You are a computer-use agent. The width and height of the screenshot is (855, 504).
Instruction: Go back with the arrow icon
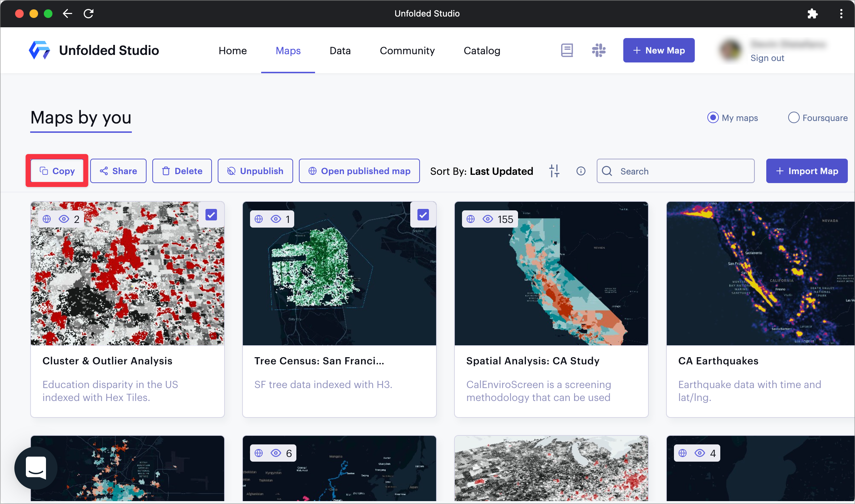tap(68, 14)
